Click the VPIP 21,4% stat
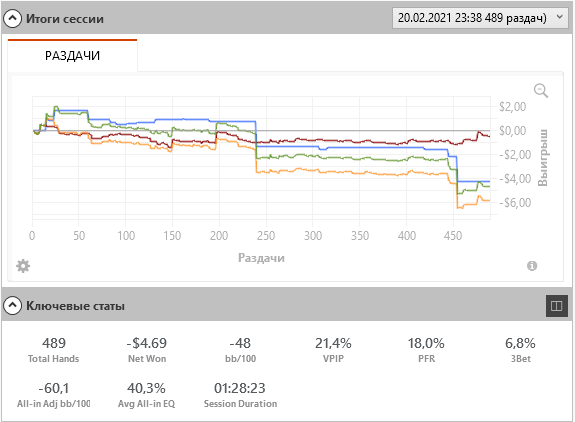 (x=333, y=350)
